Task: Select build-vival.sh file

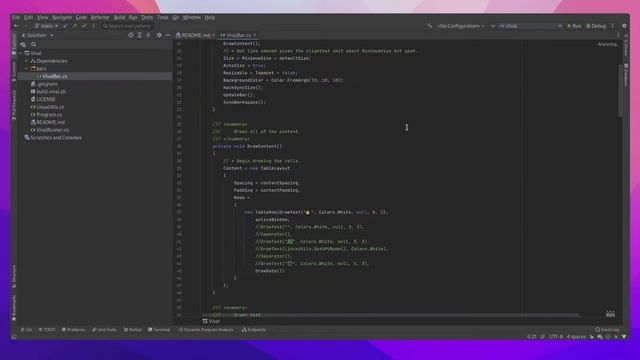Action: (51, 92)
